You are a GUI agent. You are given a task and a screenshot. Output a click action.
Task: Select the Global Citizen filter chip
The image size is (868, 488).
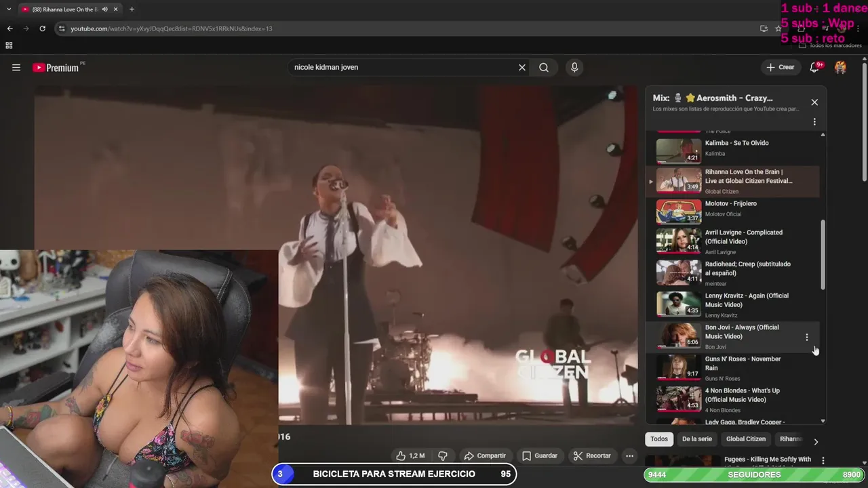click(x=746, y=439)
